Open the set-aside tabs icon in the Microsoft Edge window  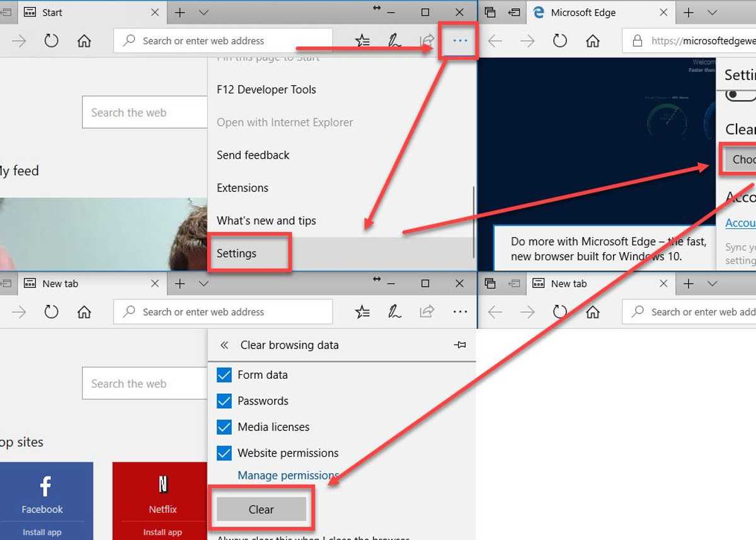490,13
